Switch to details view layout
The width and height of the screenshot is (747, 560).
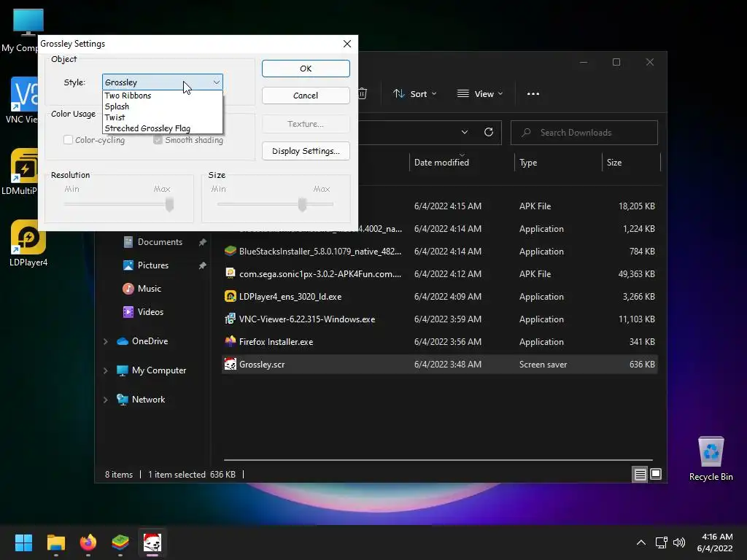(640, 474)
